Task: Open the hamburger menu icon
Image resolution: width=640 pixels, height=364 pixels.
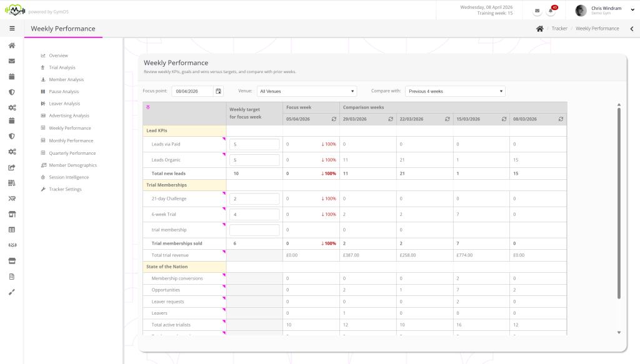Action: click(x=12, y=29)
